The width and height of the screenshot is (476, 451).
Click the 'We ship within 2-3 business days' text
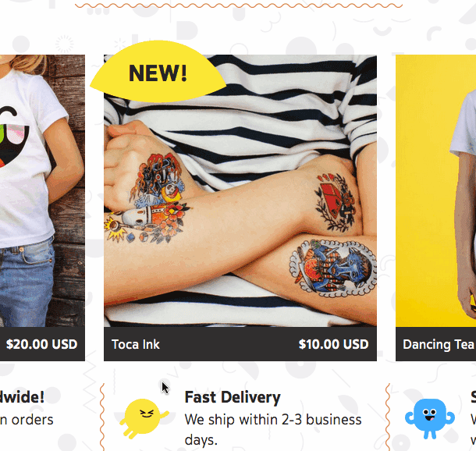(x=273, y=429)
